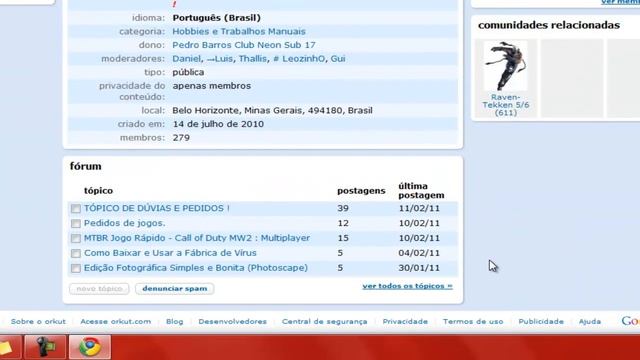Viewport: 640px width, 360px height.
Task: Click the membros count 279
Action: [x=181, y=138]
